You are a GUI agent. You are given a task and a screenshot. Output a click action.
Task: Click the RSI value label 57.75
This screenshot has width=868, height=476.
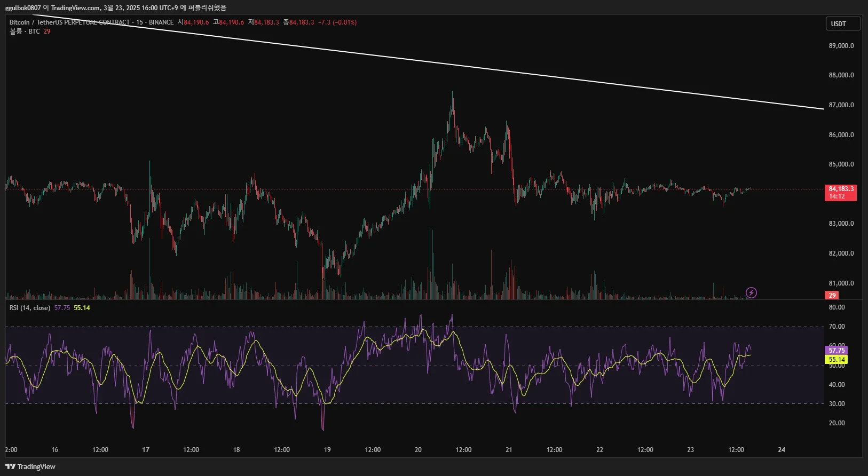coord(837,350)
